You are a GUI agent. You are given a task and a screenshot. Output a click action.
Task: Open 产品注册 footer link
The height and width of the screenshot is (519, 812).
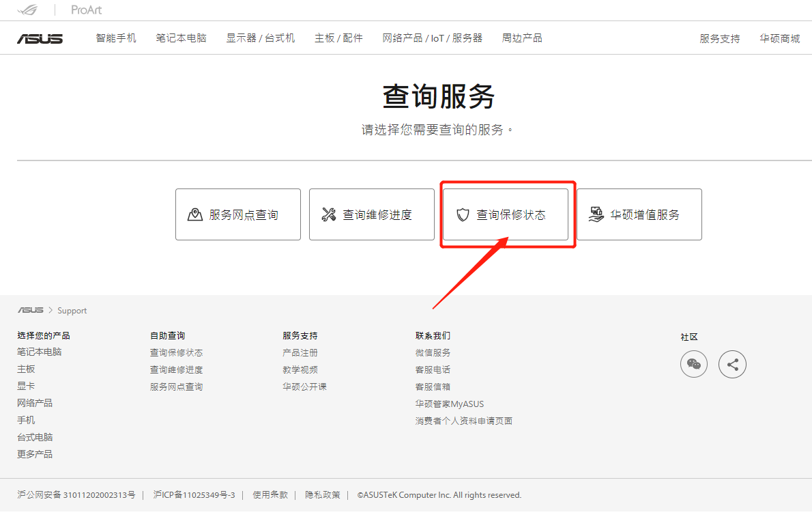300,352
